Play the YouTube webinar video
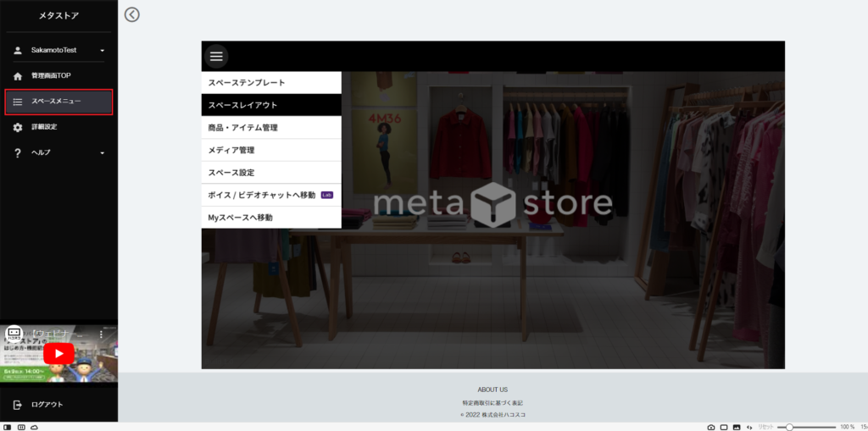Viewport: 868px width, 431px height. [58, 354]
